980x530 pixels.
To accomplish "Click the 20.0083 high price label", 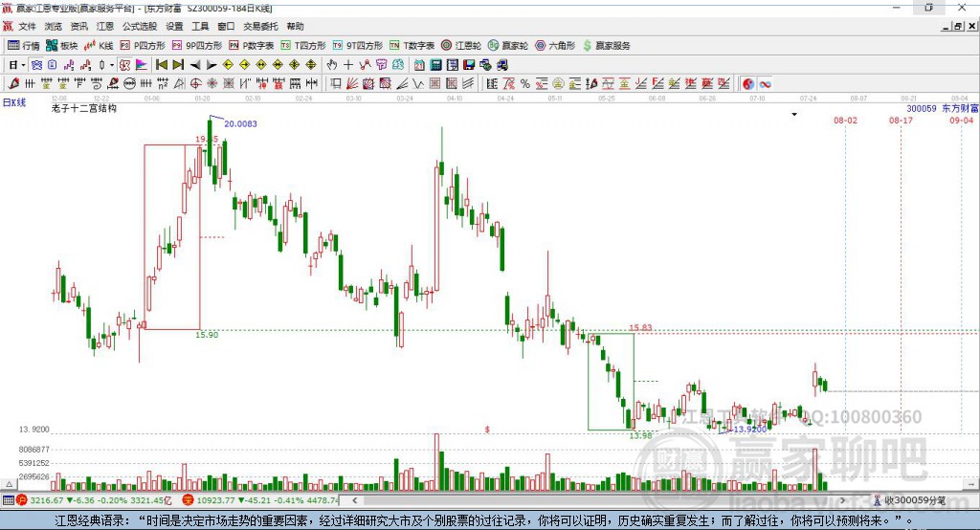I will coord(240,123).
